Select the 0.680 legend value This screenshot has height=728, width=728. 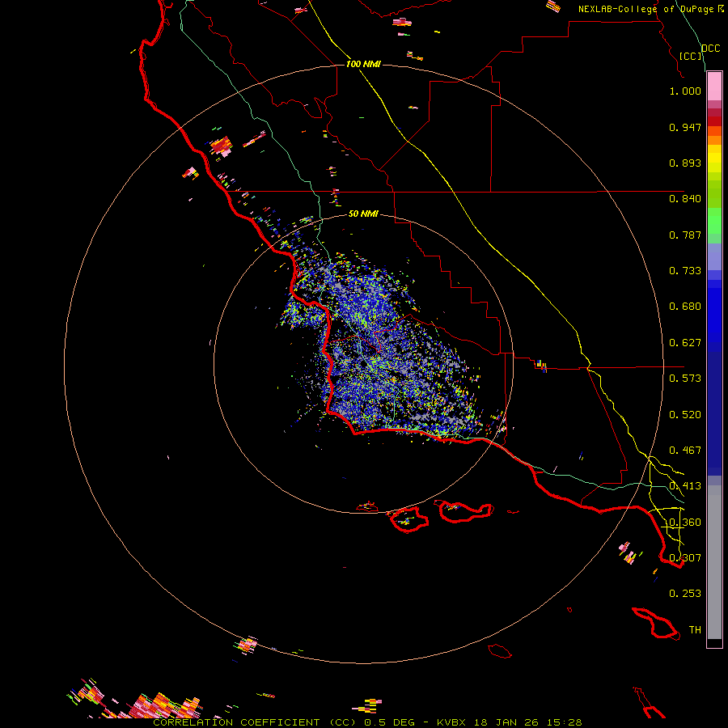[685, 307]
